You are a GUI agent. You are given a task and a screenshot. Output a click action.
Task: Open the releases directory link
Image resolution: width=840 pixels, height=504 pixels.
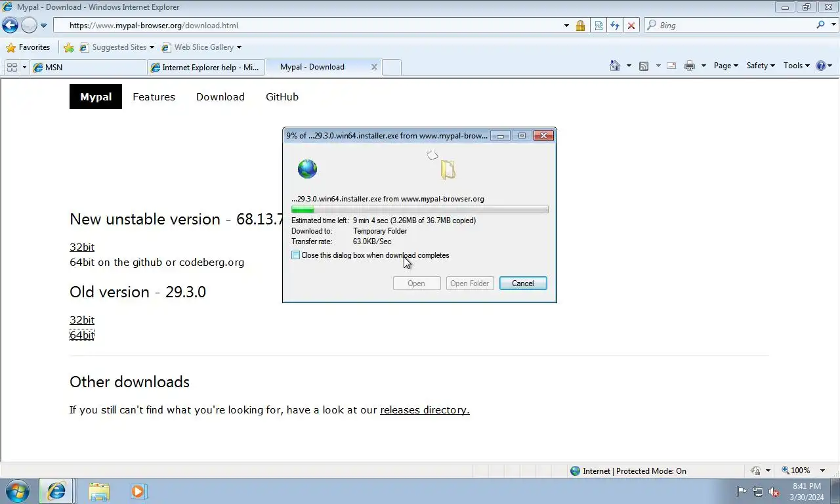[x=425, y=409]
